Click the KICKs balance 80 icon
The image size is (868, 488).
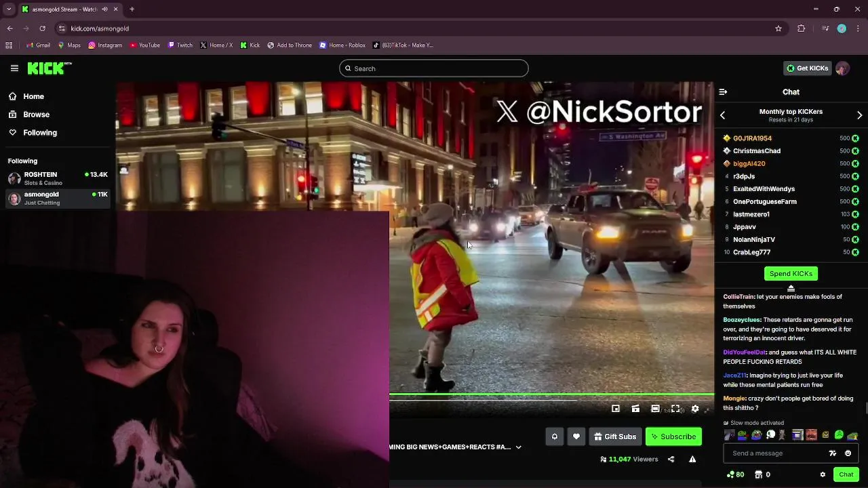pos(735,474)
